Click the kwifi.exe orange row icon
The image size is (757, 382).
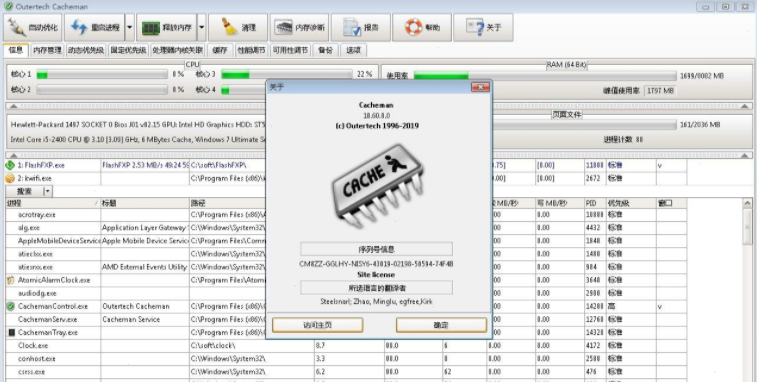click(x=10, y=178)
